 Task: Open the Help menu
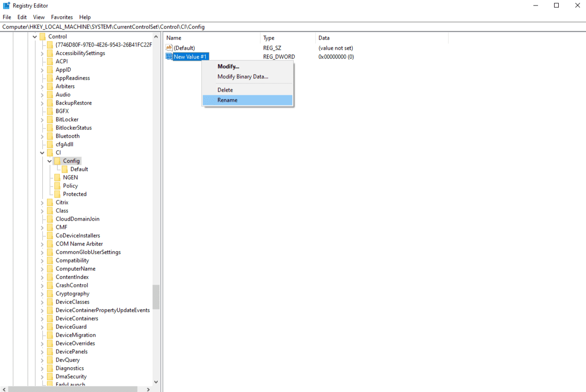[x=85, y=17]
